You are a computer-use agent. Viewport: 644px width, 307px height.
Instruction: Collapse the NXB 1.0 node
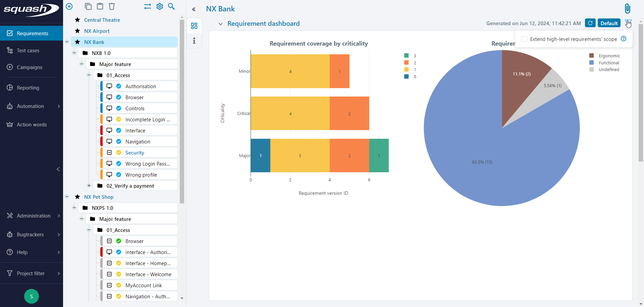click(x=74, y=53)
